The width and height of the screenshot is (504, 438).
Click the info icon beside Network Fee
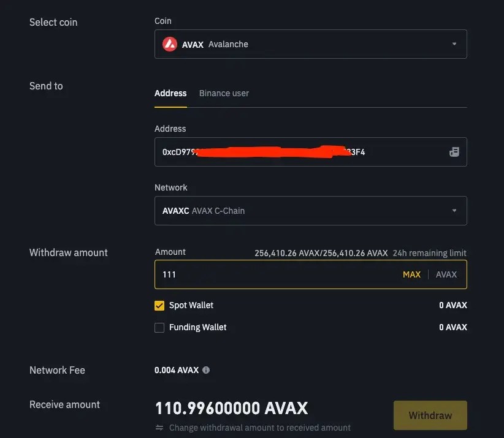tap(206, 370)
